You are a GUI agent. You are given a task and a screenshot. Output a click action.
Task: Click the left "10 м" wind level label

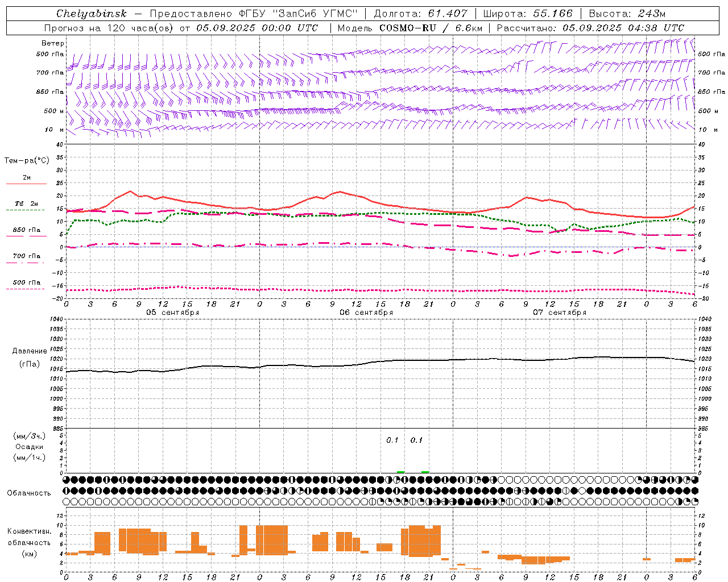pyautogui.click(x=54, y=130)
